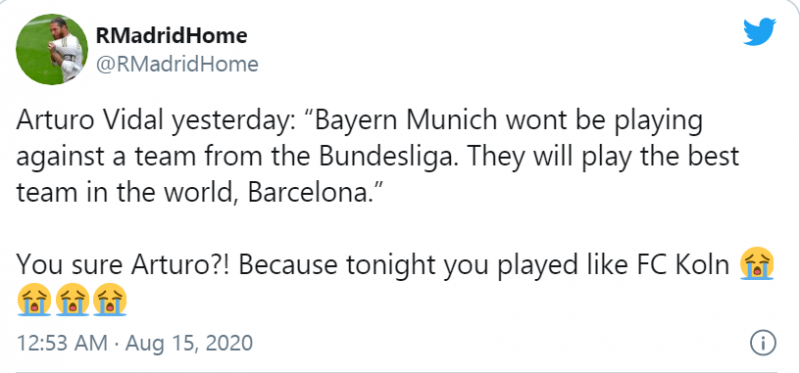Click the text You sure Arturo?!
The height and width of the screenshot is (373, 800).
pos(122,265)
